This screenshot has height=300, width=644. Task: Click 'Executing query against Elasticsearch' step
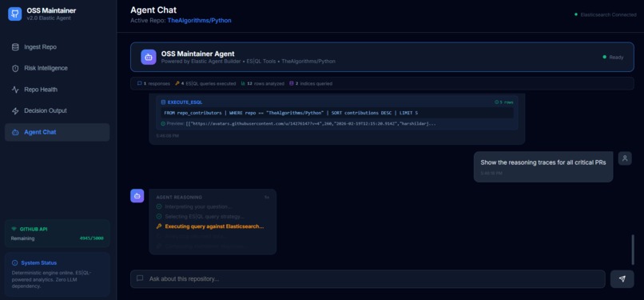tap(214, 226)
